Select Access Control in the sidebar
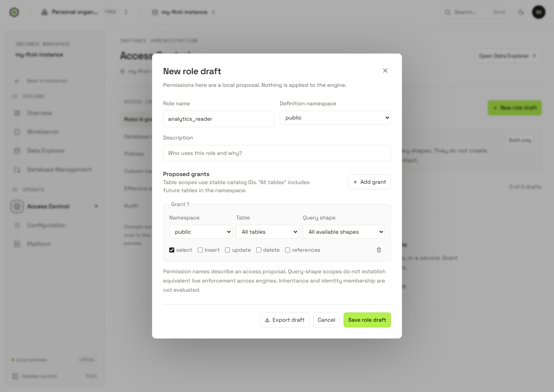The width and height of the screenshot is (554, 392). click(x=54, y=206)
